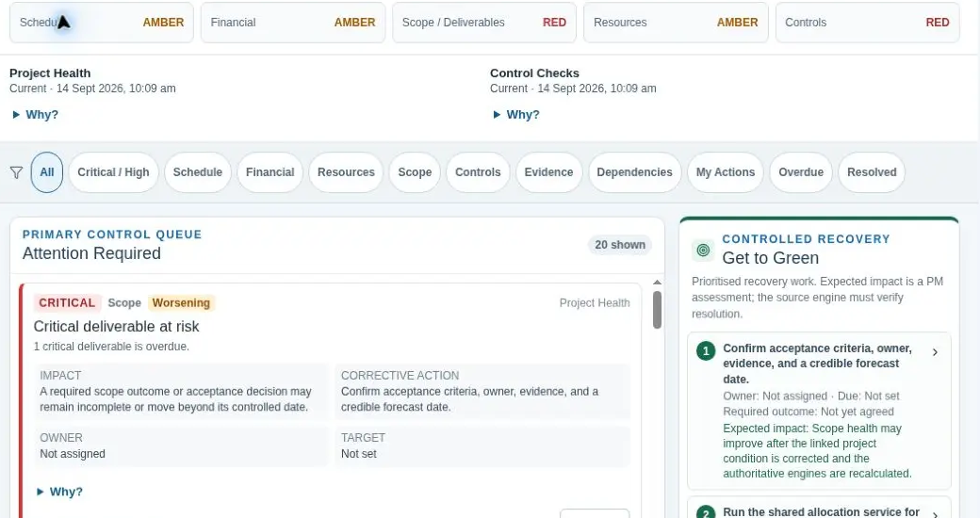
Task: Filter queue by Schedule
Action: [x=198, y=172]
